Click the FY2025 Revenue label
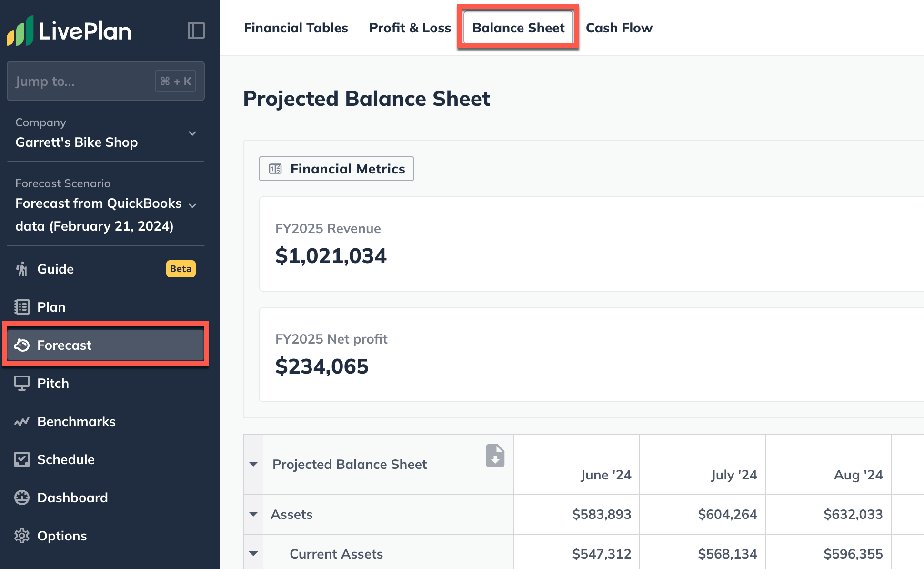The image size is (924, 569). (x=328, y=228)
